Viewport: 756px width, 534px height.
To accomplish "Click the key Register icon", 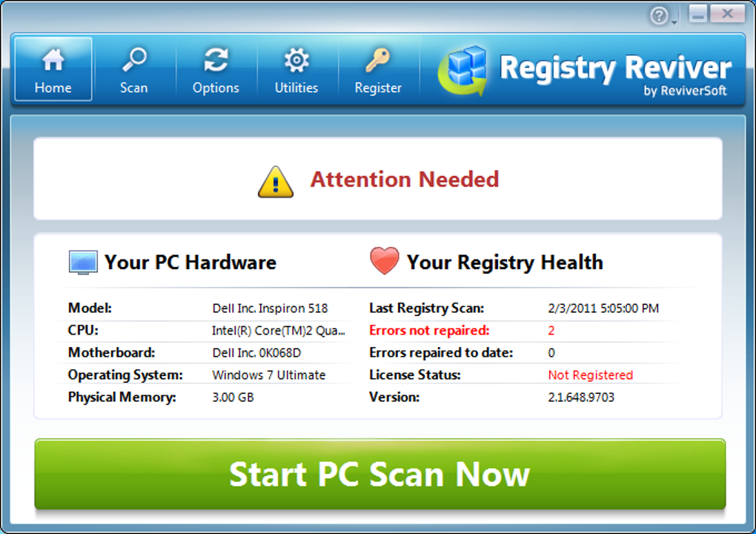I will 377,60.
